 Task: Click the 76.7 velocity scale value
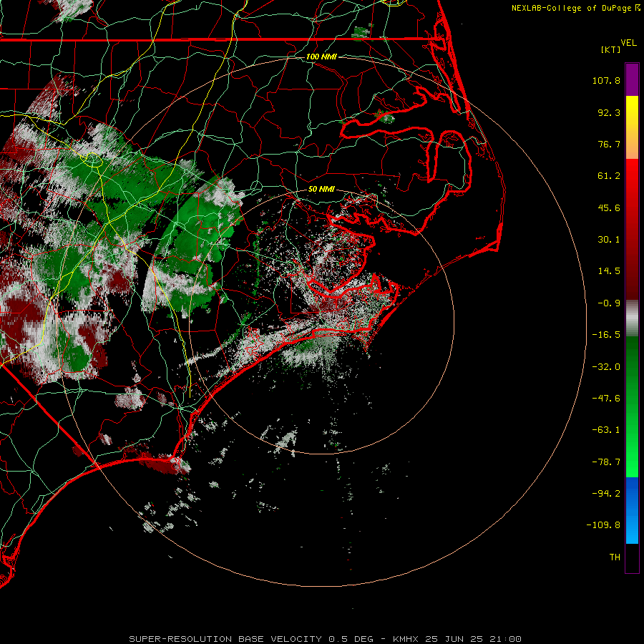coord(609,144)
